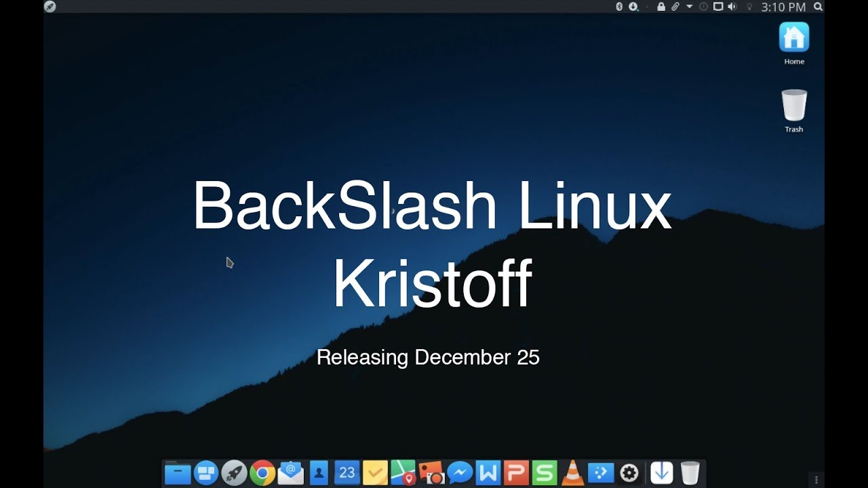This screenshot has height=488, width=868.
Task: Open the yellow checkmark tasks app
Action: tap(375, 472)
